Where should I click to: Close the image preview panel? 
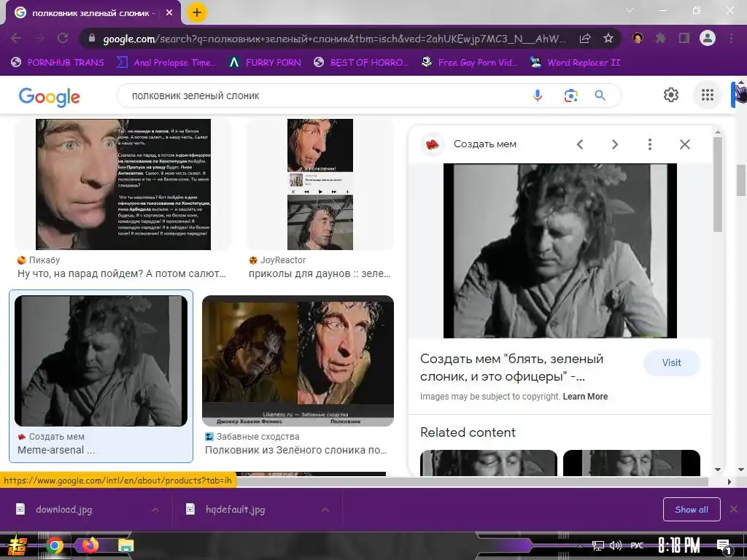684,144
